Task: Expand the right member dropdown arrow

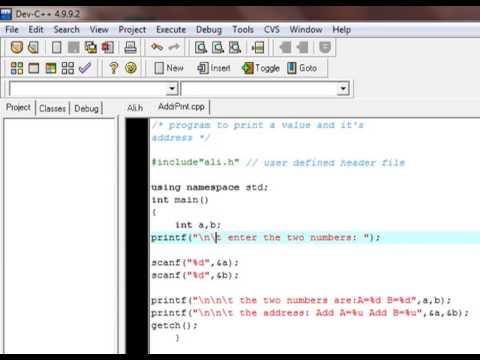Action: pos(343,89)
